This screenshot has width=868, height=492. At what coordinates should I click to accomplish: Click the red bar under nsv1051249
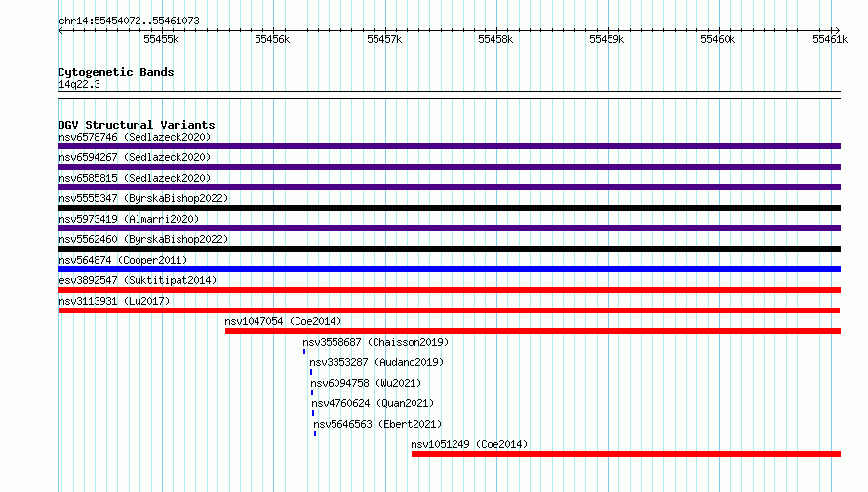626,454
